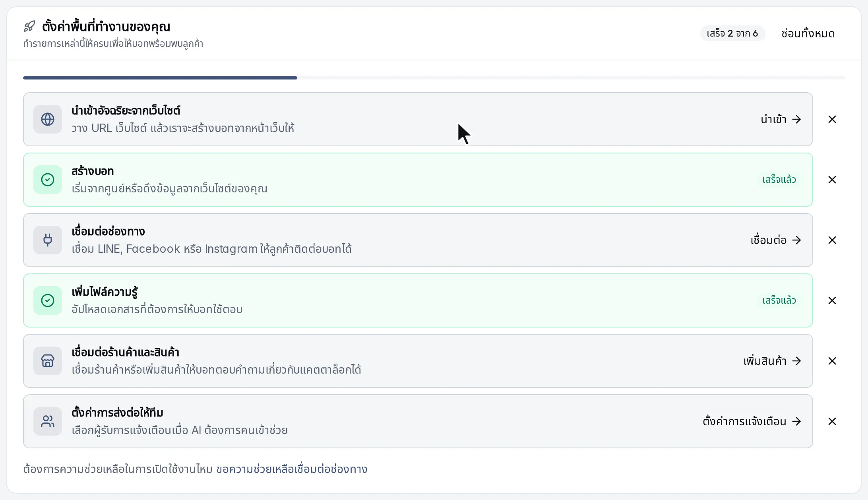Click the นำเข้าอัจฉริยะจากเว็บไซต์ title
Viewport: 868px width, 500px height.
pyautogui.click(x=126, y=110)
